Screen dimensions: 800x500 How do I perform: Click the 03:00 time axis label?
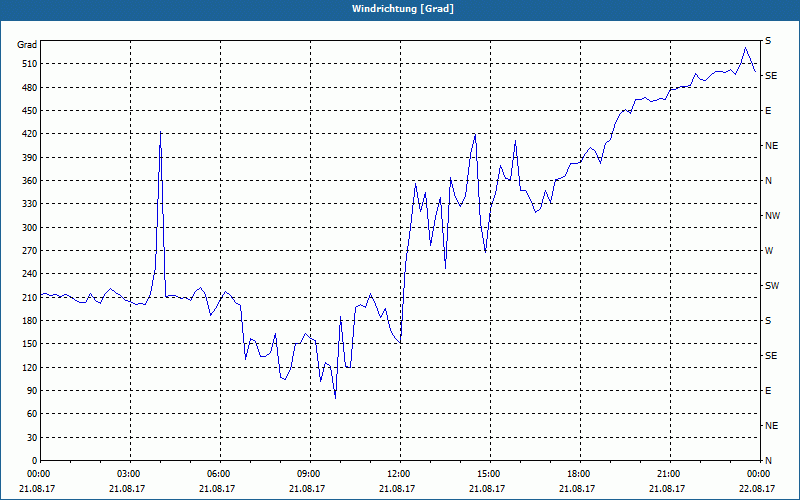(x=131, y=473)
